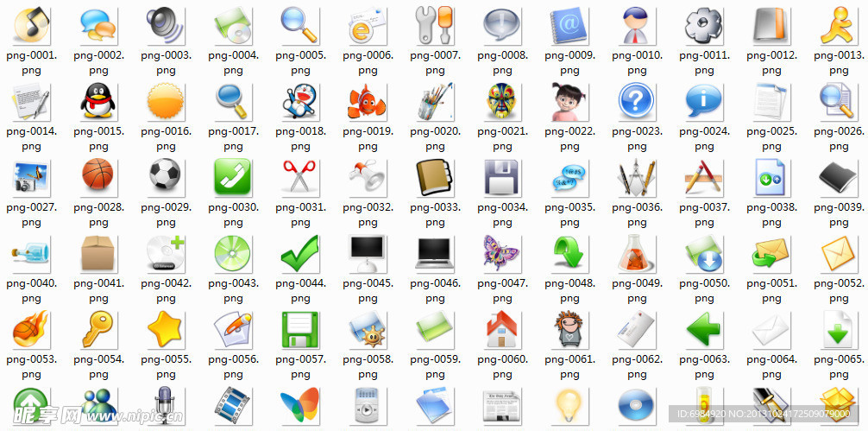
Task: Open the opera mask icon png-0021
Action: click(502, 101)
